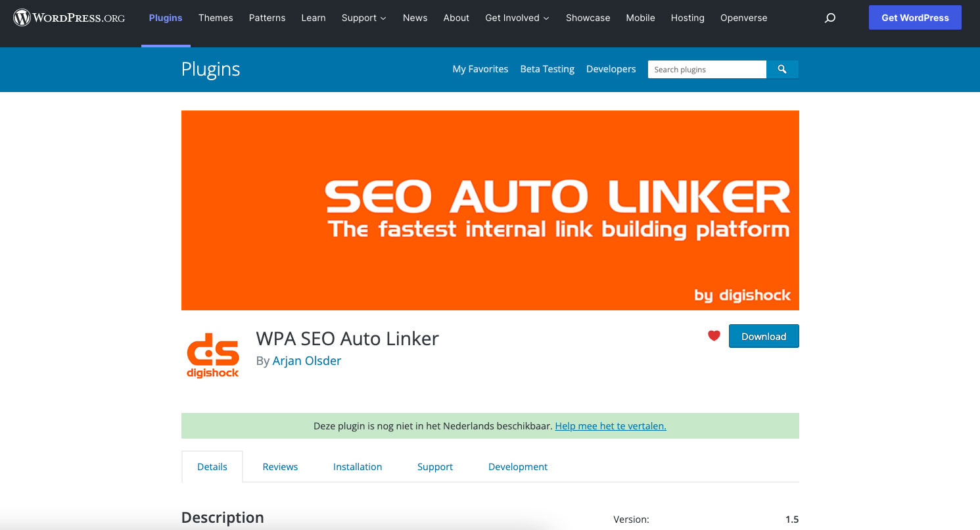Switch to the Support tab
980x530 pixels.
pyautogui.click(x=435, y=466)
